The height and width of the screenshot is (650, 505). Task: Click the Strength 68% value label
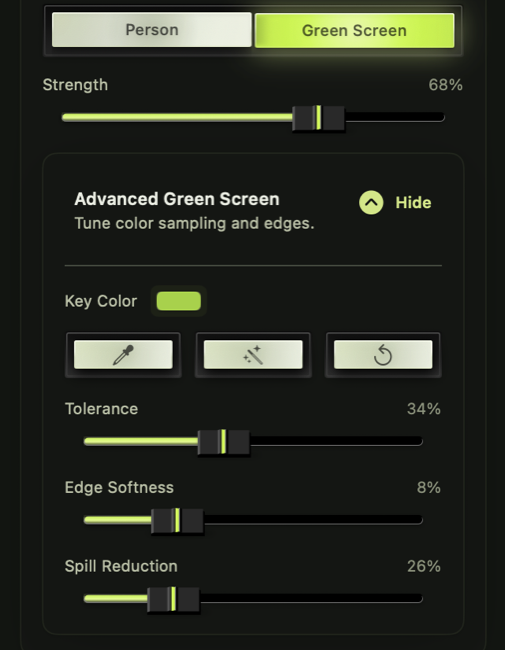[x=446, y=85]
